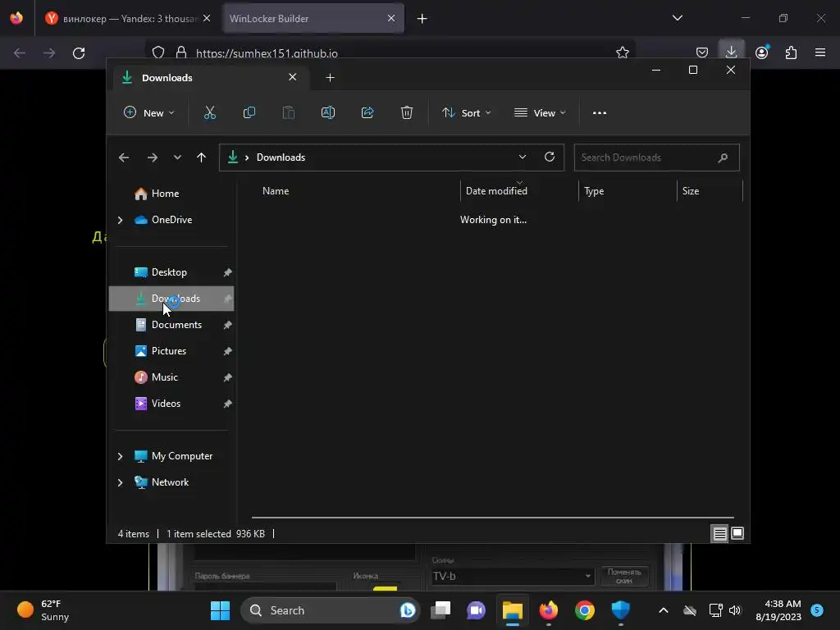
Task: Click the Search Downloads field
Action: point(656,157)
